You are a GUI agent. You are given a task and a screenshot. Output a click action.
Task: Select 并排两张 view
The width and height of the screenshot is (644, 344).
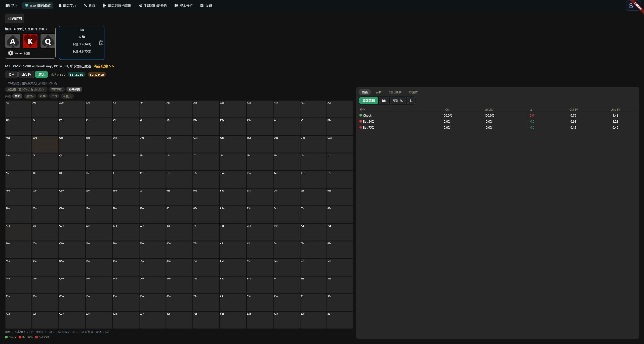(57, 89)
